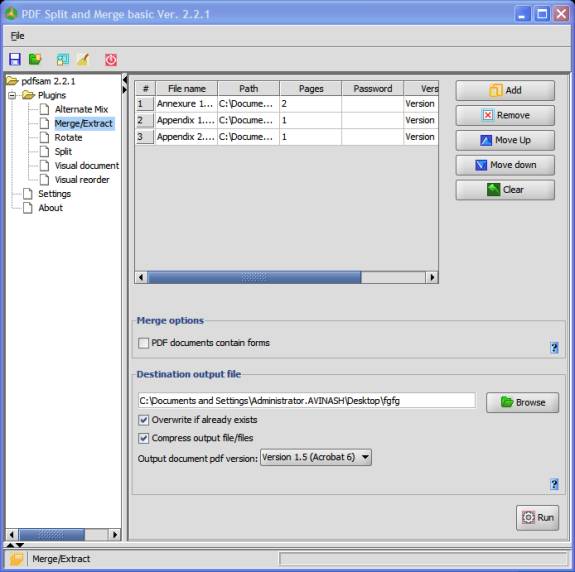Viewport: 575px width, 572px height.
Task: Open the Rotate plugin
Action: [x=68, y=138]
